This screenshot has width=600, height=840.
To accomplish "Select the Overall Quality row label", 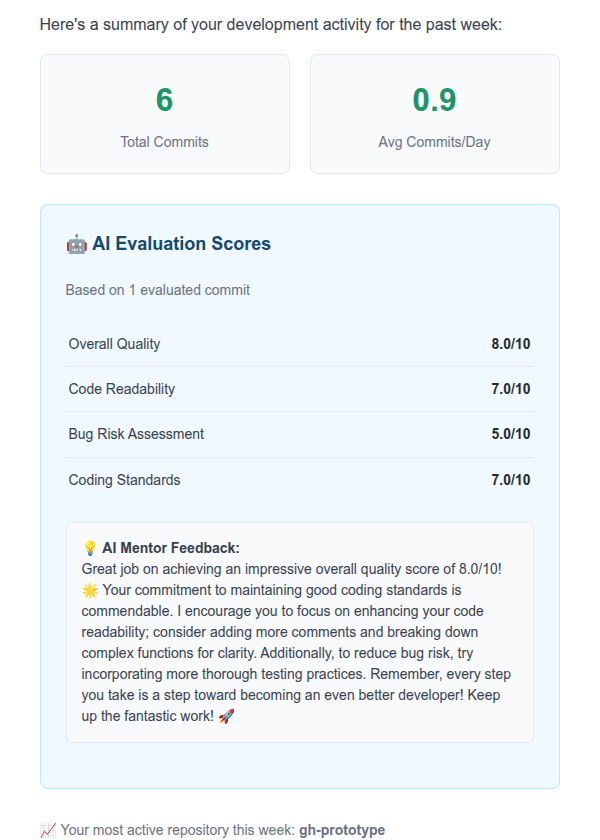I will pos(114,344).
